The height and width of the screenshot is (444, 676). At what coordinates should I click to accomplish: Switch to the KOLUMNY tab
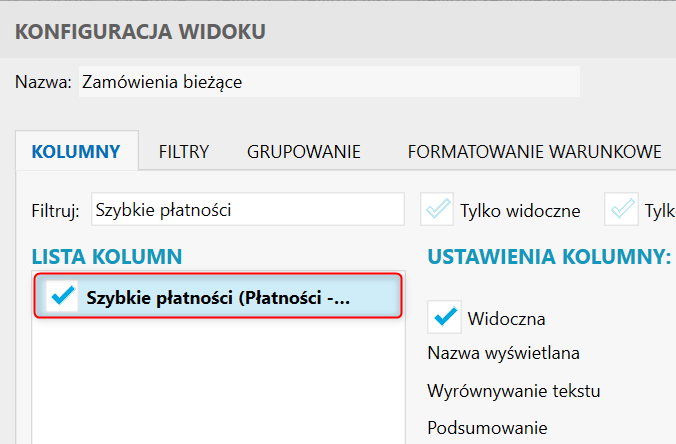[x=76, y=152]
